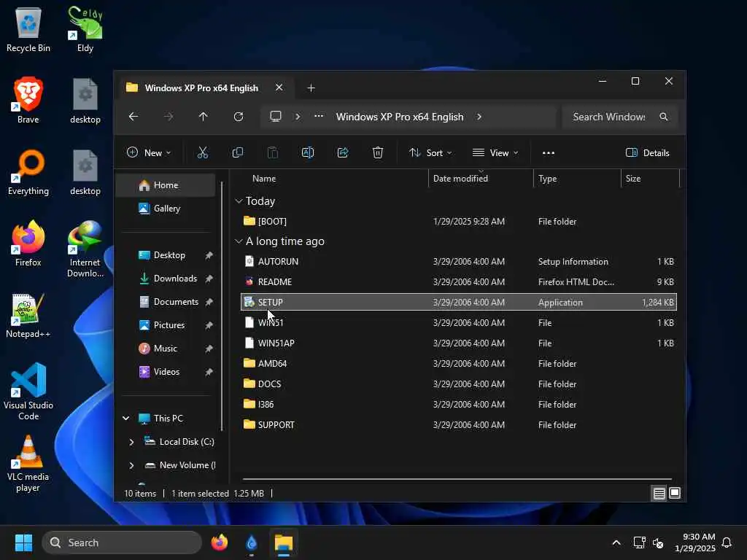747x560 pixels.
Task: Select VLC media player desktop icon
Action: pos(28,463)
